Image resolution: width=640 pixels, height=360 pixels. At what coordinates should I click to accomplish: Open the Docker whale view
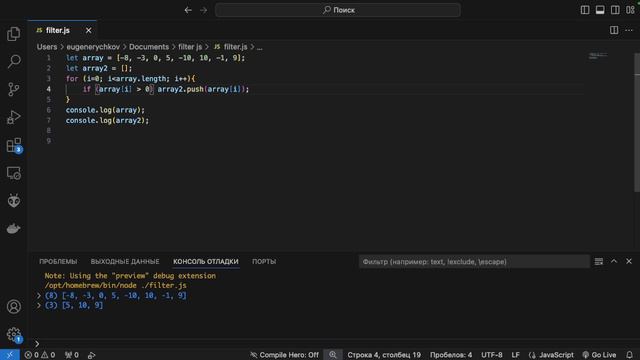point(13,229)
